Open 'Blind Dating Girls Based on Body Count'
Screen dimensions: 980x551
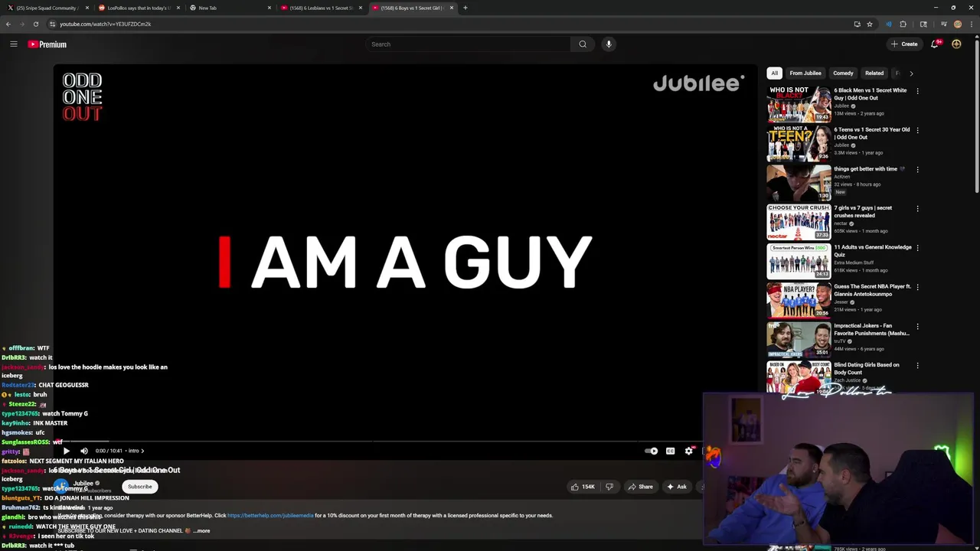tap(867, 369)
